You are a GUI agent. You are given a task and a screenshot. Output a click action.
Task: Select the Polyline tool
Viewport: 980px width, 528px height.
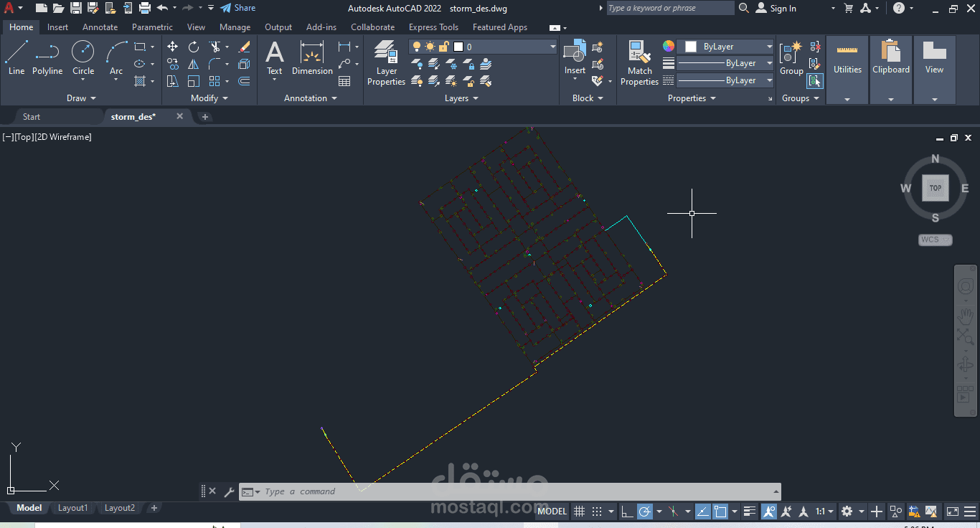(x=47, y=52)
